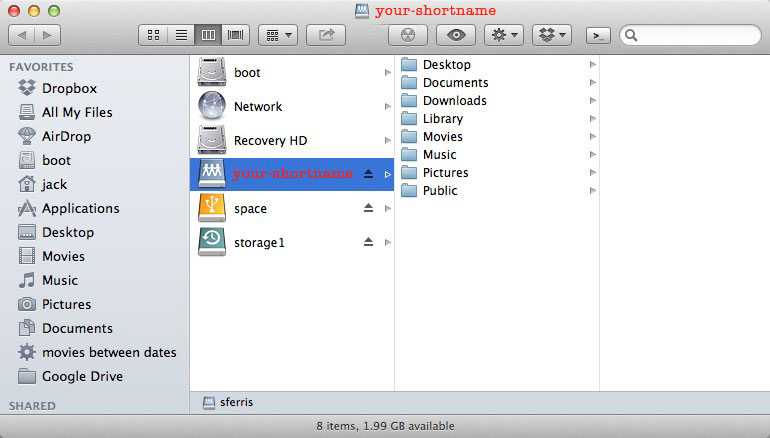Eject the space USB drive
Viewport: 770px width, 438px height.
click(x=368, y=208)
